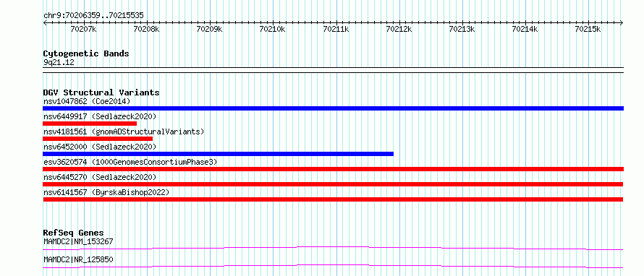Click the short red bar of nsv6449917

(90, 124)
